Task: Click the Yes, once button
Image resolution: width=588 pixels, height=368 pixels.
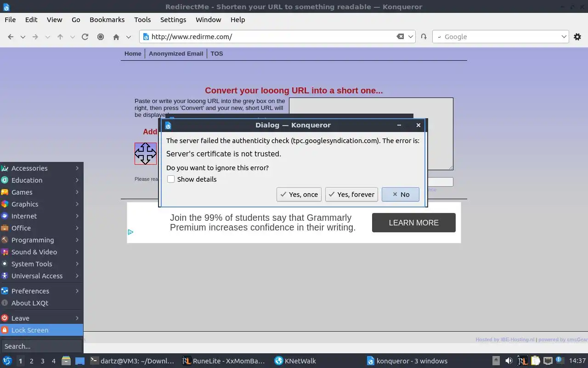Action: point(299,195)
